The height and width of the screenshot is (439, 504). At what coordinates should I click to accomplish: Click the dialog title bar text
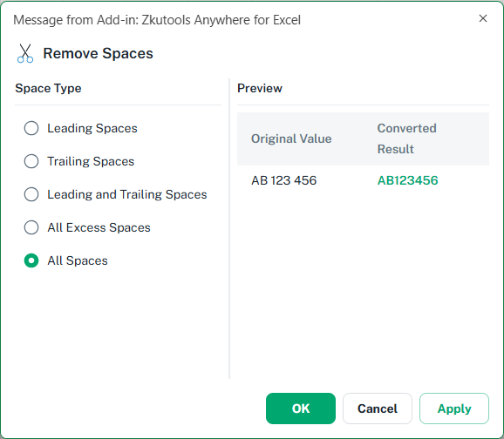click(157, 20)
